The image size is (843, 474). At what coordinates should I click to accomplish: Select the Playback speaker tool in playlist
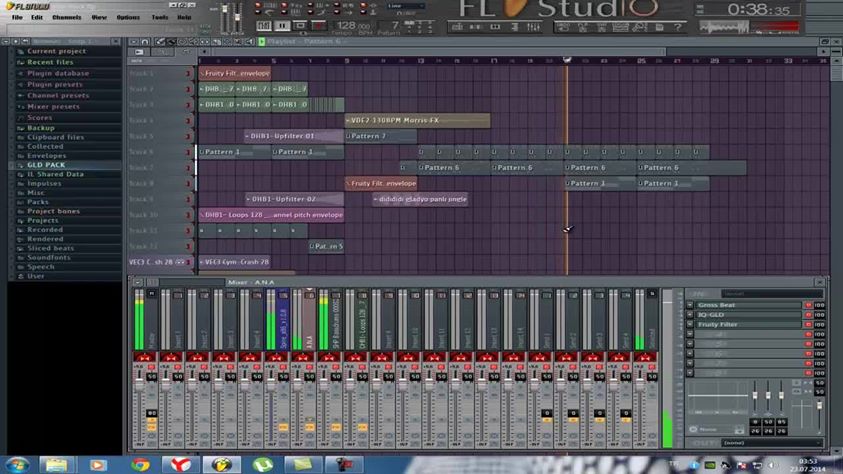pyautogui.click(x=250, y=41)
